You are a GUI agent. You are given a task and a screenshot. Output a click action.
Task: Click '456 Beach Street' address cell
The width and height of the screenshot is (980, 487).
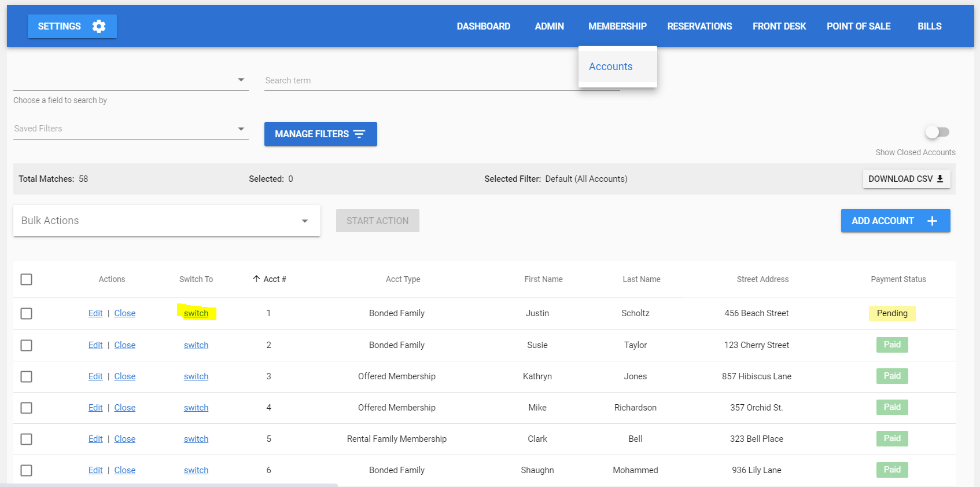(x=757, y=313)
